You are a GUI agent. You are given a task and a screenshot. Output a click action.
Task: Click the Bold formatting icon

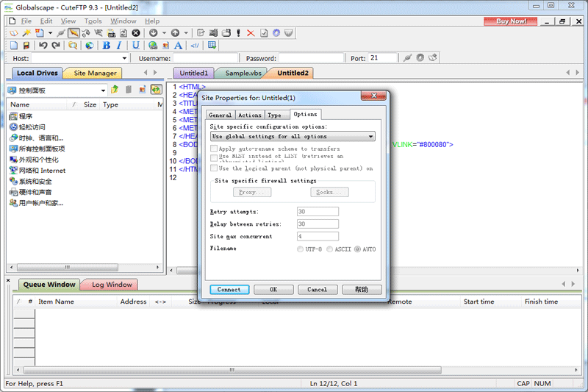pyautogui.click(x=106, y=46)
